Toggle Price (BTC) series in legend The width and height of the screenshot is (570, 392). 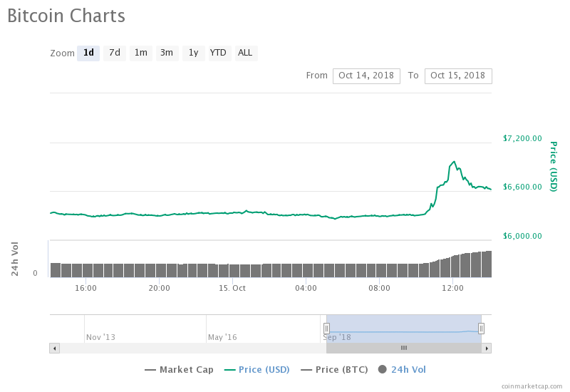point(334,370)
